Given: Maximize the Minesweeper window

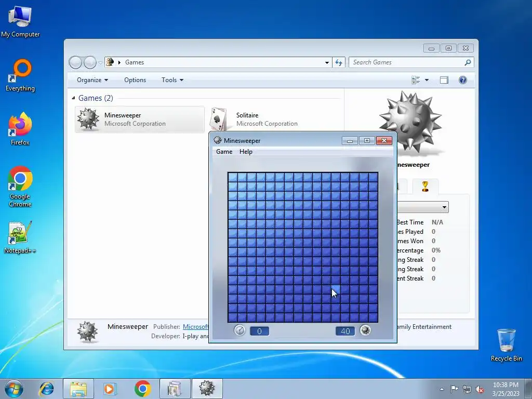Looking at the screenshot, I should point(367,140).
